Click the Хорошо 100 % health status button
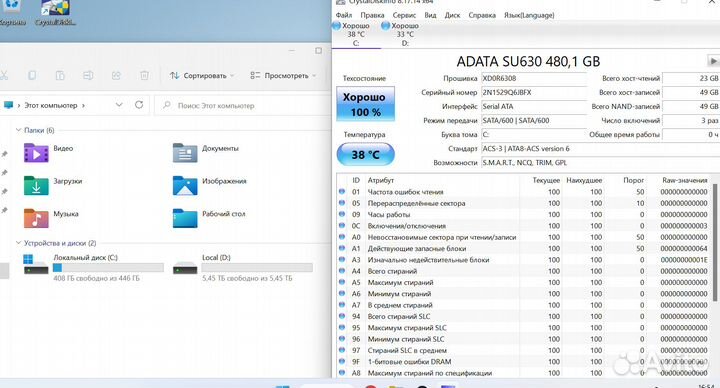 pos(366,104)
